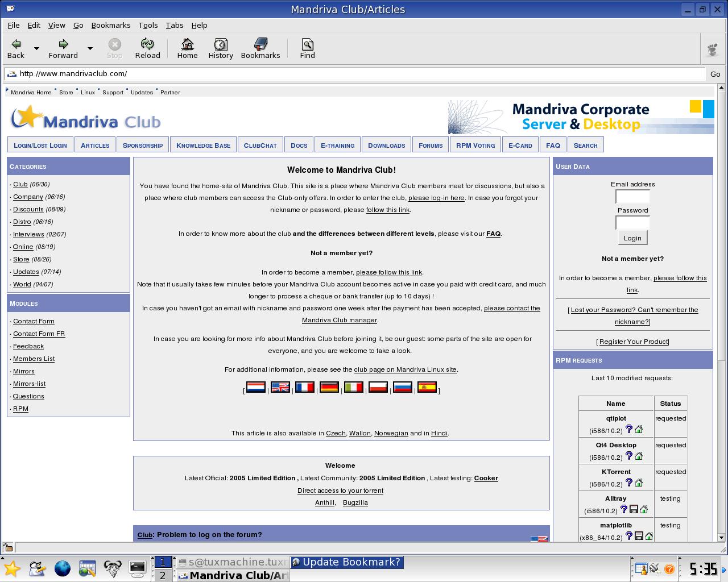
Task: Open the Edit menu
Action: (x=34, y=25)
